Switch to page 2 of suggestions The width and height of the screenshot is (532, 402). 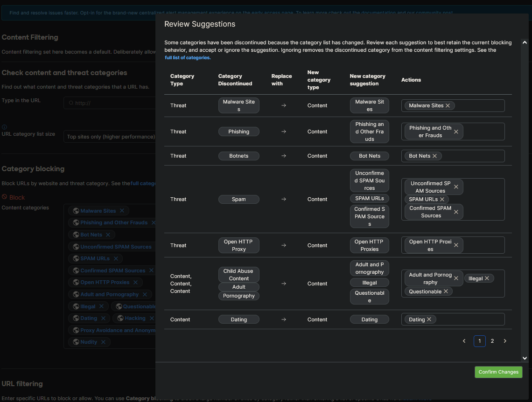(492, 341)
